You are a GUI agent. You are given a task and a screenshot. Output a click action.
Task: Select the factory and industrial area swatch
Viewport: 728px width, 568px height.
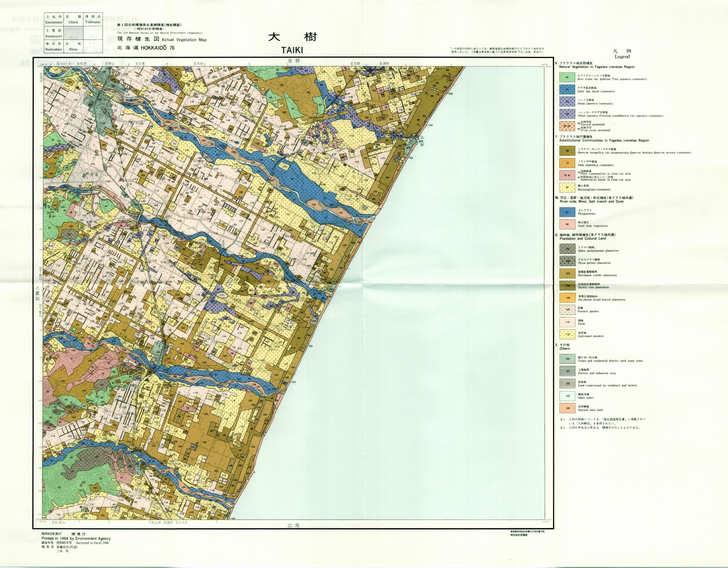pos(567,371)
